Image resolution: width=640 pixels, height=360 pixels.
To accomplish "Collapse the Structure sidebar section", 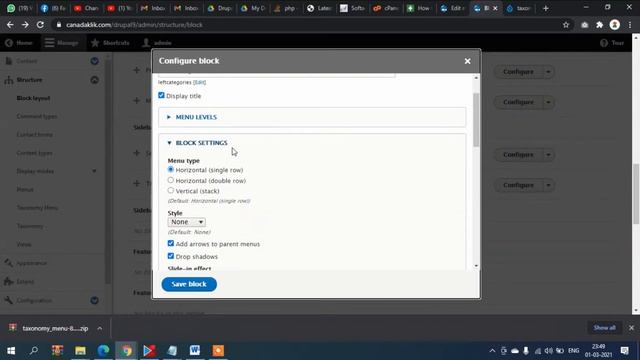I will 94,80.
